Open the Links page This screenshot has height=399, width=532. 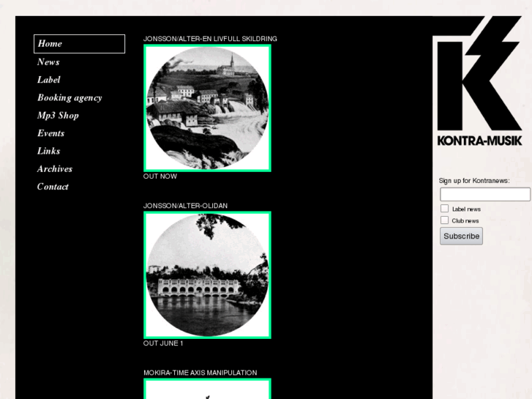(49, 151)
